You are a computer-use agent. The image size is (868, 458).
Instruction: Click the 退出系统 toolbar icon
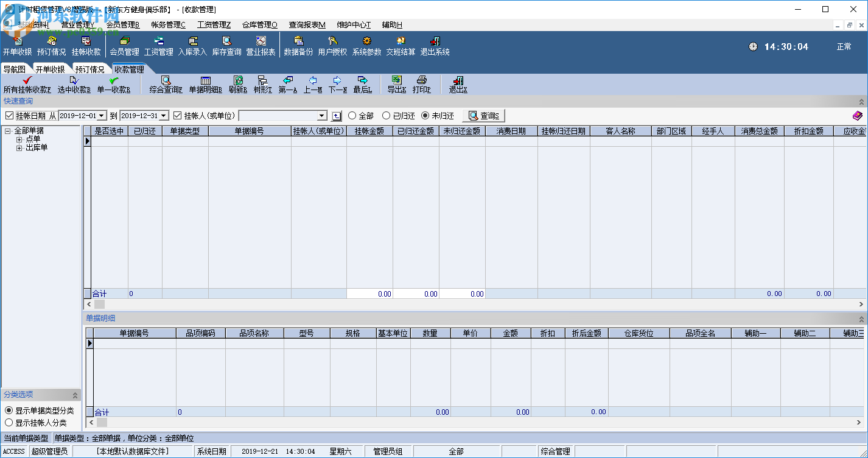tap(435, 46)
